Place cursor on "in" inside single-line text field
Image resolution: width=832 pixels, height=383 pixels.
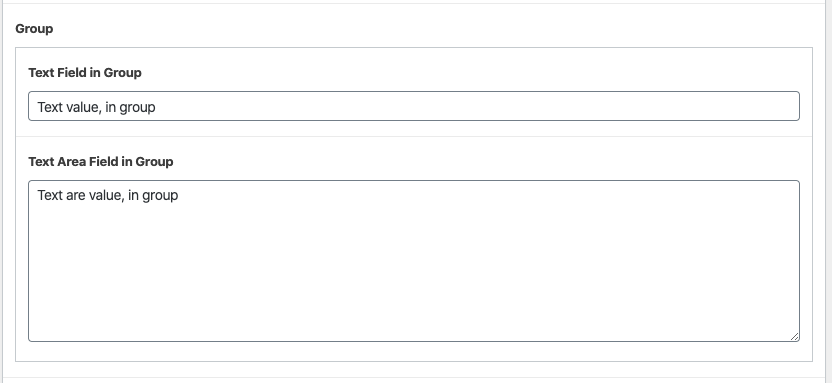click(x=110, y=107)
